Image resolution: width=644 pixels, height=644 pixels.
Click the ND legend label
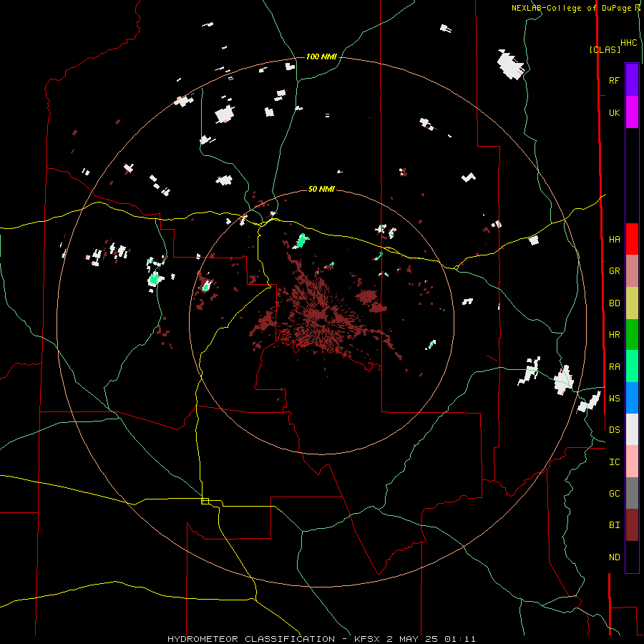tap(614, 557)
